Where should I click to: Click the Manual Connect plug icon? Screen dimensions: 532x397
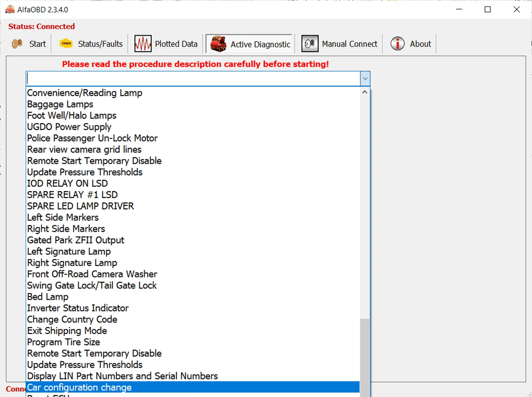point(310,44)
